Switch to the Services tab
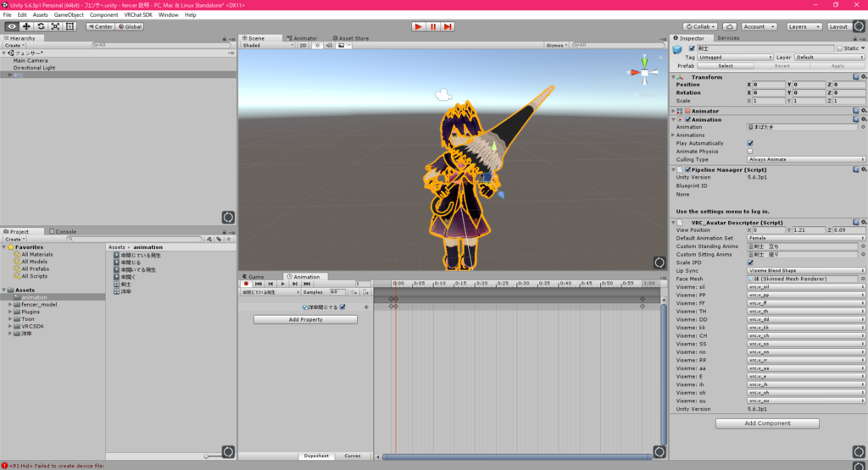868x470 pixels. (728, 38)
